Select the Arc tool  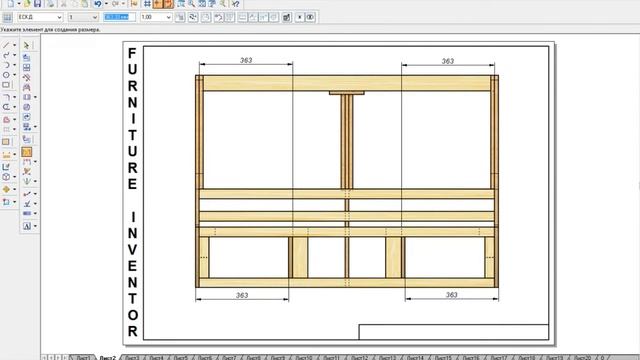(6, 65)
